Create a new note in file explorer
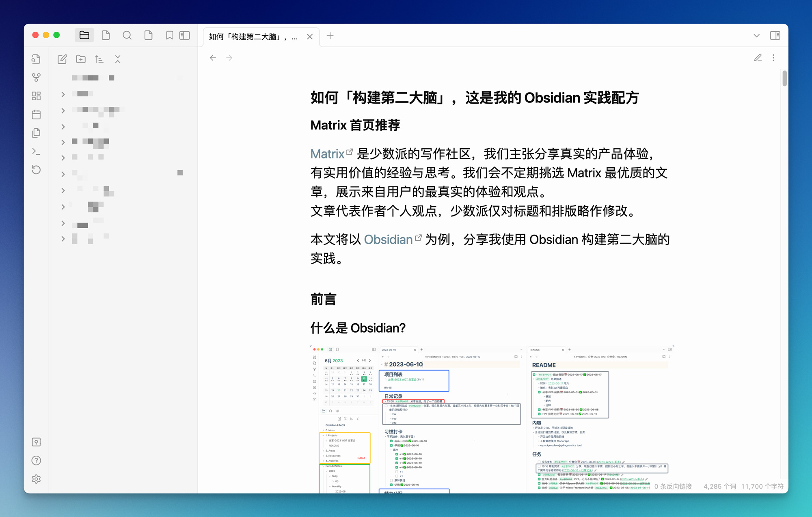 coord(62,59)
